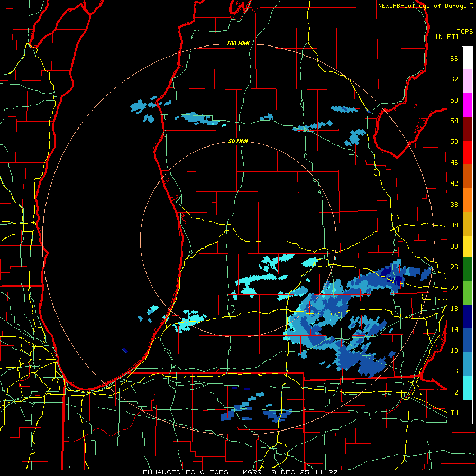Click the legend value 62
The height and width of the screenshot is (476, 476).
coord(454,79)
